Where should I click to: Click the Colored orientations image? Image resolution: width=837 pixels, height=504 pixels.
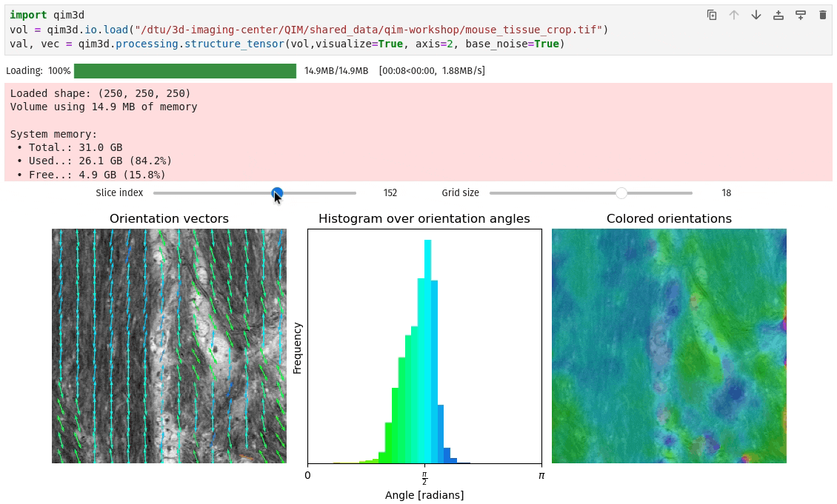click(x=669, y=345)
